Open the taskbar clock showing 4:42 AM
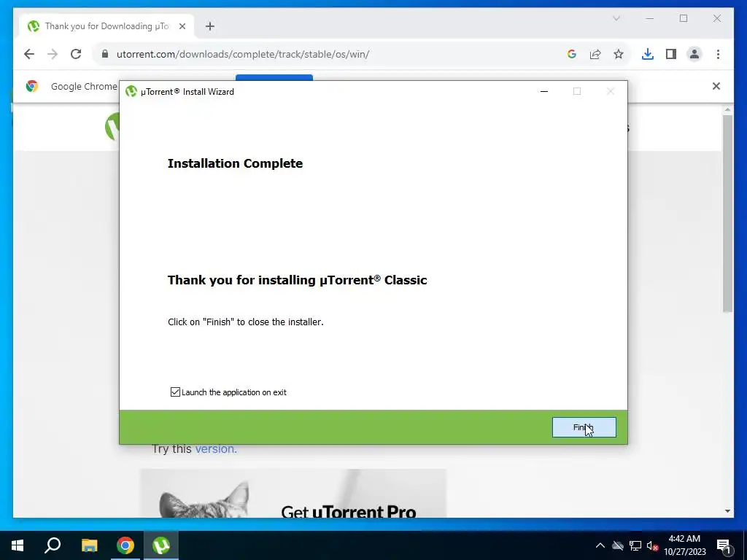This screenshot has height=560, width=747. click(x=685, y=545)
